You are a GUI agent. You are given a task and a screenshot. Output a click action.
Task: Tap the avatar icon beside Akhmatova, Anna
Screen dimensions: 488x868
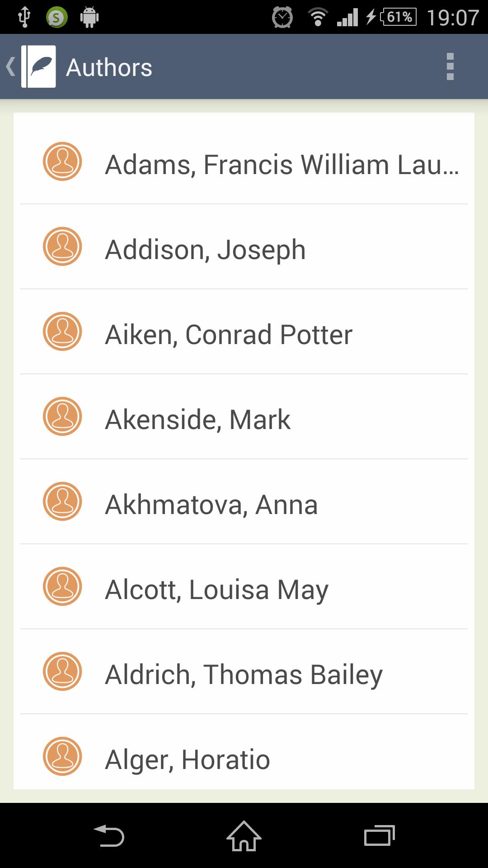[62, 501]
